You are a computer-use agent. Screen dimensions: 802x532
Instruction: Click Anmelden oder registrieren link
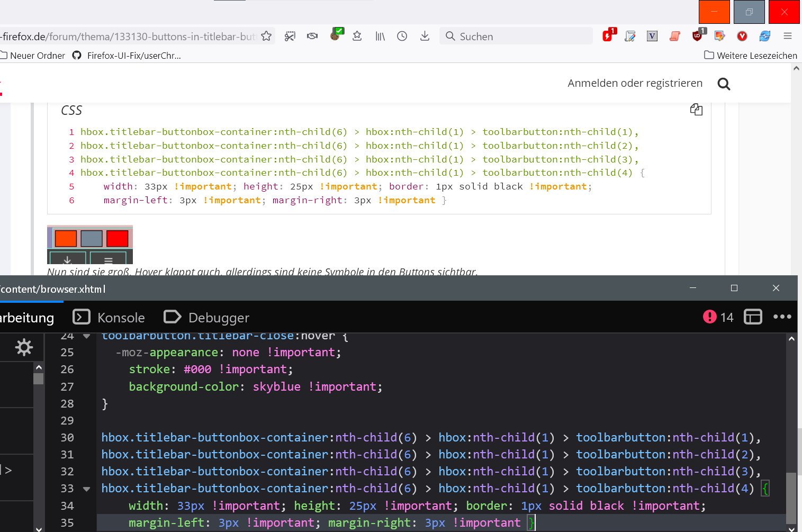(x=635, y=83)
